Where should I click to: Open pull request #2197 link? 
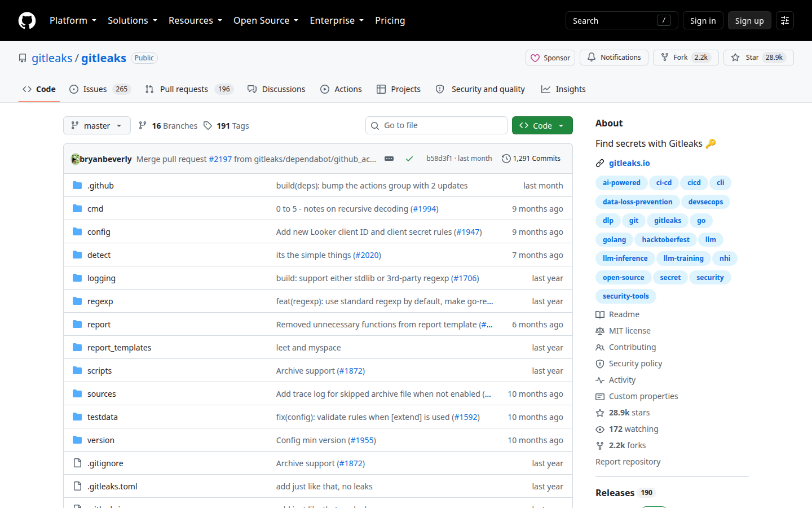pyautogui.click(x=220, y=159)
